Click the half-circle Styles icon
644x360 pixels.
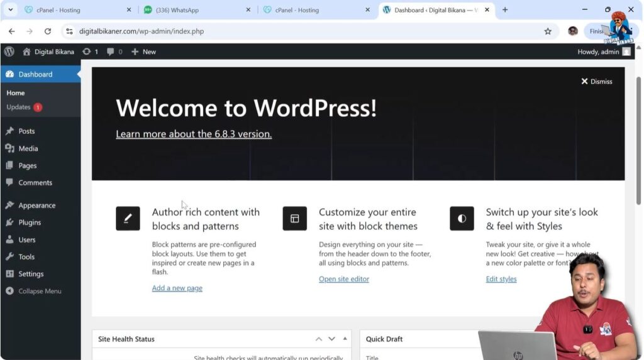(462, 219)
